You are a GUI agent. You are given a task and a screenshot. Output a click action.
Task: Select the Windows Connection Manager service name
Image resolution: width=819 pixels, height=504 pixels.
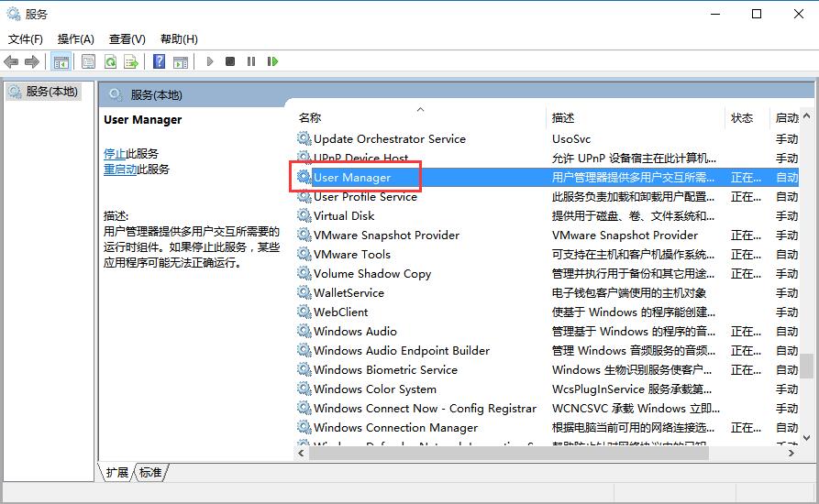click(395, 428)
